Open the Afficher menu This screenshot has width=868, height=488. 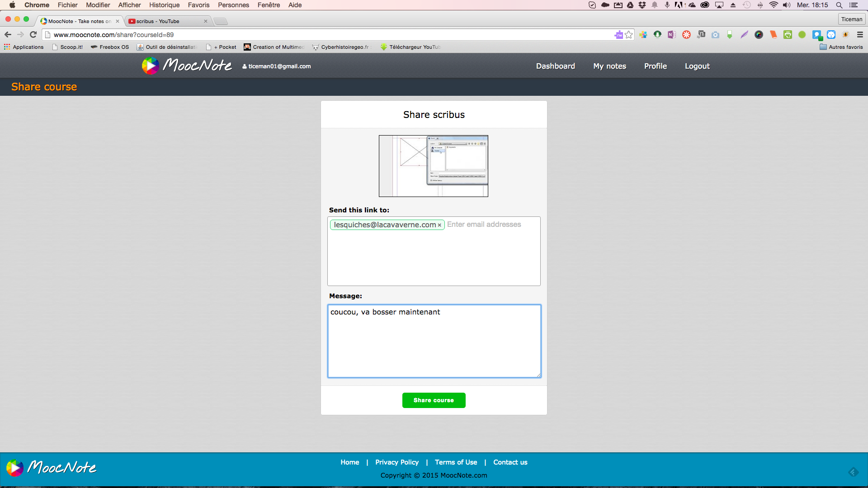pos(130,5)
